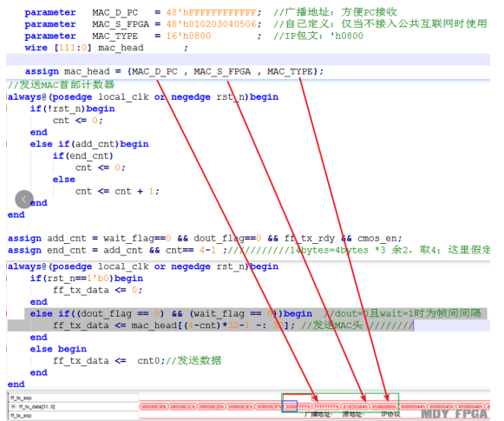Collapse the first always@ block fold marker
The width and height of the screenshot is (504, 421).
click(7, 97)
